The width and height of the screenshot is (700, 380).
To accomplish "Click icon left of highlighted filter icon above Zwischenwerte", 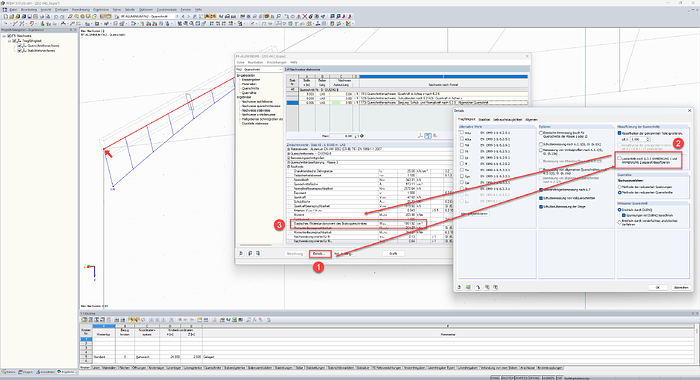I will coord(420,136).
